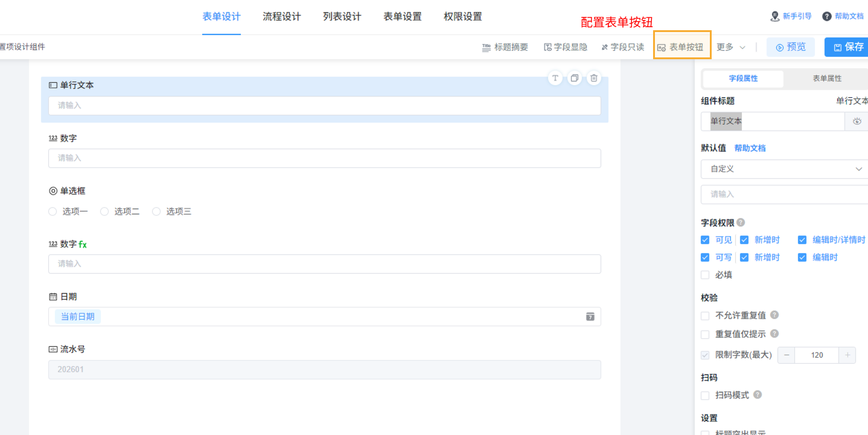Click the first 数字 input field
Viewport: 868px width, 435px height.
(x=325, y=158)
